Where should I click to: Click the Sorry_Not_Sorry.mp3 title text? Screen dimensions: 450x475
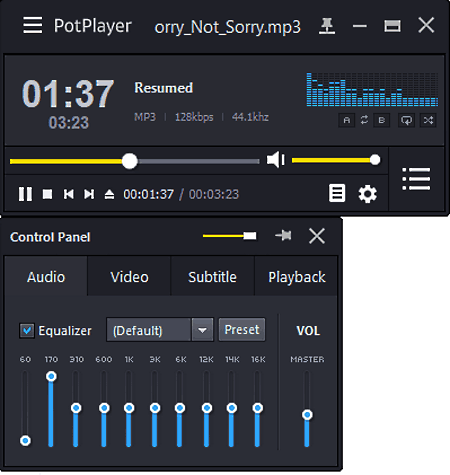(227, 27)
